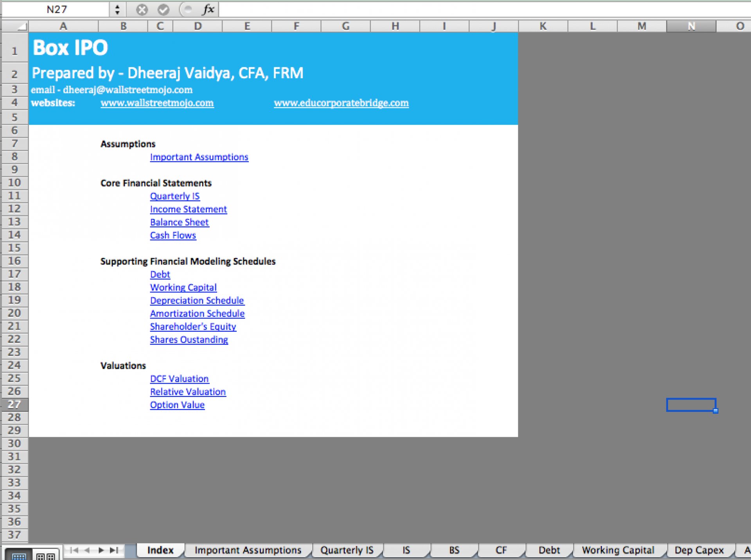Select column H header

(x=395, y=26)
